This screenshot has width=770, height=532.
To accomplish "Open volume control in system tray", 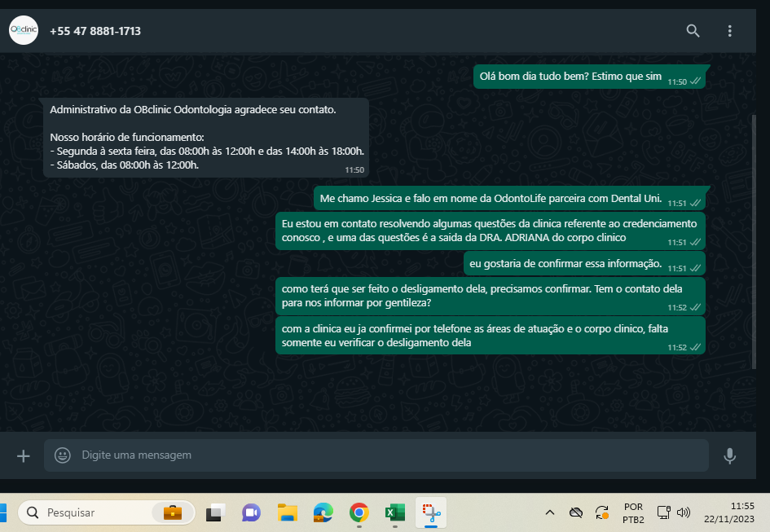I will (683, 512).
